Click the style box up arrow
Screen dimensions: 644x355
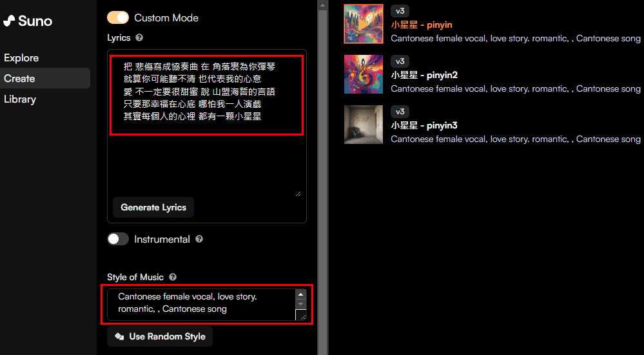pos(300,294)
